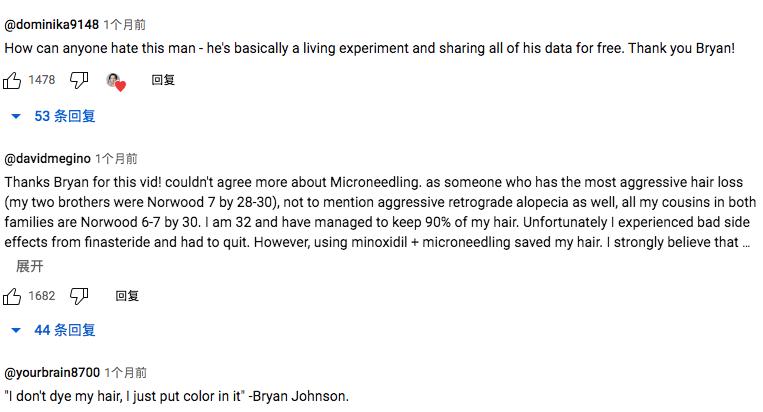763x412 pixels.
Task: Open the @yourbrain8700 channel link
Action: pyautogui.click(x=52, y=373)
